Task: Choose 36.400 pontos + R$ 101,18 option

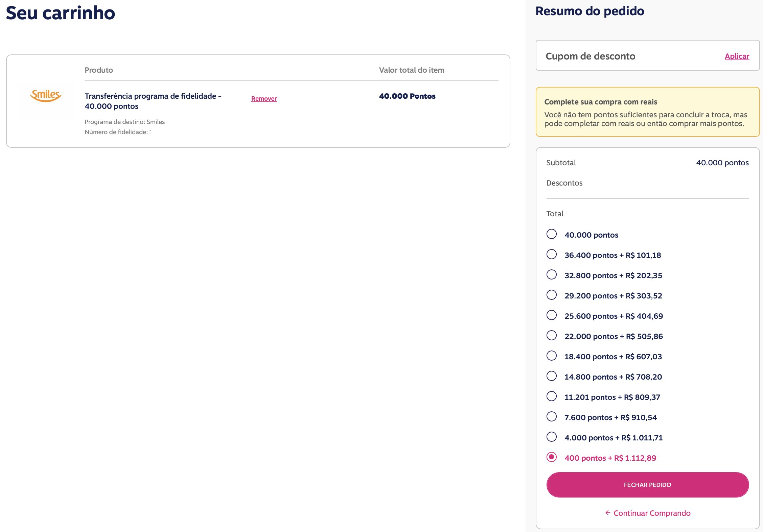Action: click(552, 255)
